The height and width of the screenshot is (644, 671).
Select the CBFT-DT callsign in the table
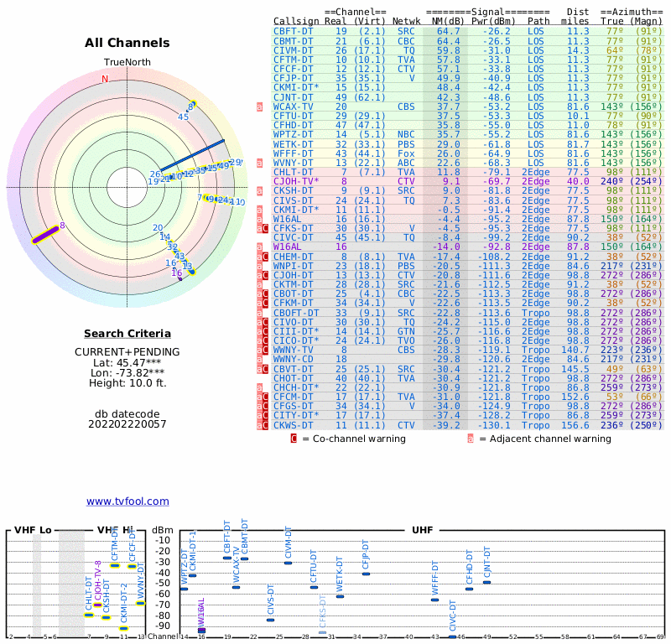tap(293, 32)
